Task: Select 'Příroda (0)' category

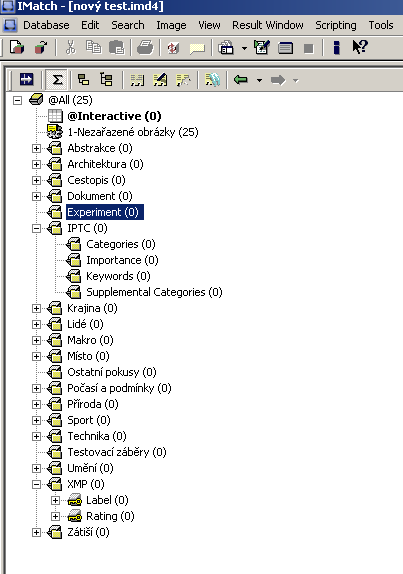Action: point(93,404)
